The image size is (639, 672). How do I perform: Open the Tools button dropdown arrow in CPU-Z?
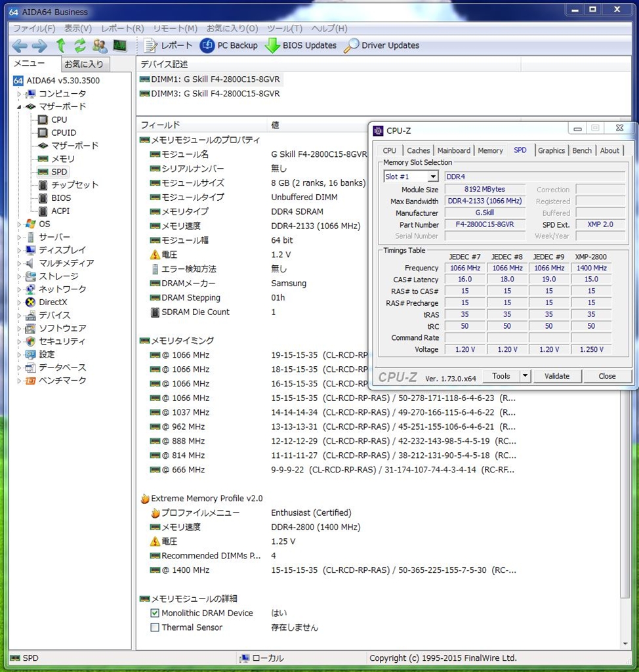pos(525,376)
